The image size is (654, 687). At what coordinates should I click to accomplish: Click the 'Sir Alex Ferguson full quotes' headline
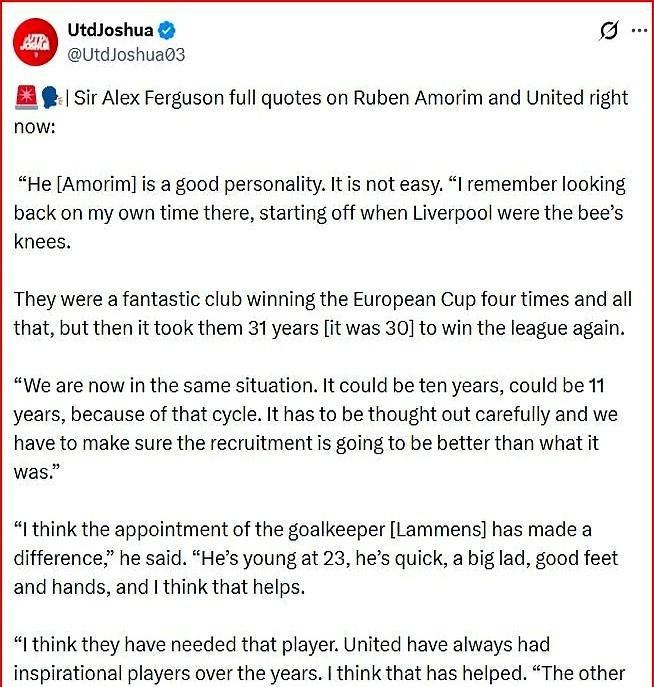click(x=210, y=99)
